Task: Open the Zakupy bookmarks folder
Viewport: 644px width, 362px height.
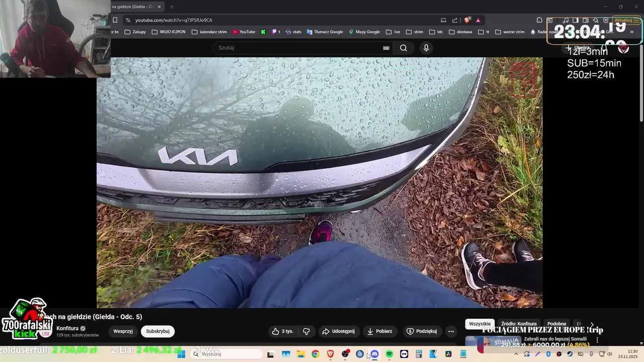Action: pyautogui.click(x=135, y=32)
